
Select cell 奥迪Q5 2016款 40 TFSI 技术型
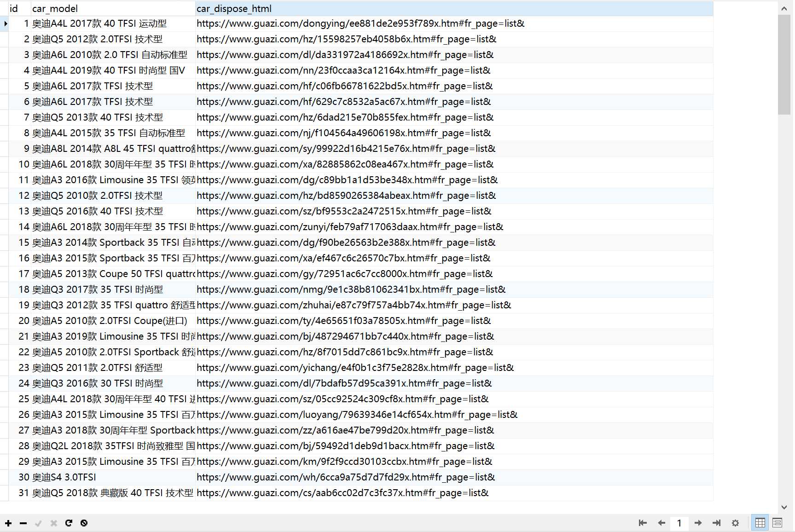click(x=113, y=211)
